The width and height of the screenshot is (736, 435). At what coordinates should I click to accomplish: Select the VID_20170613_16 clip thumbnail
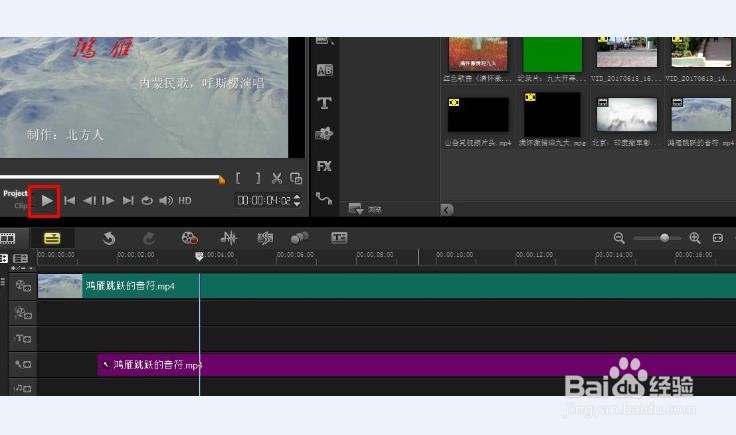coord(627,53)
